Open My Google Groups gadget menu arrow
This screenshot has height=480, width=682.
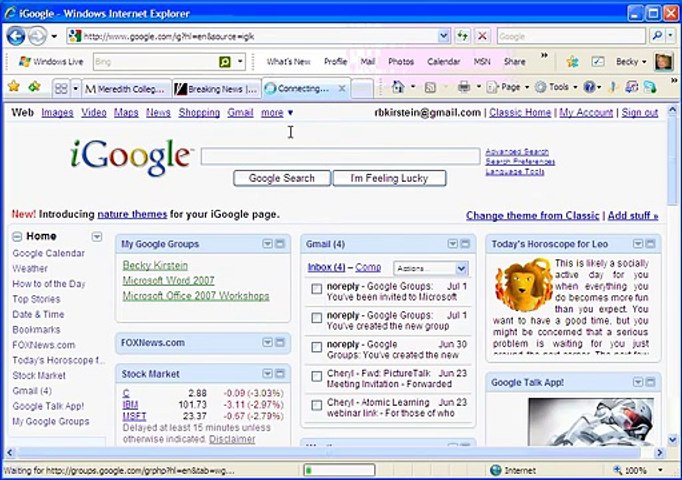267,243
